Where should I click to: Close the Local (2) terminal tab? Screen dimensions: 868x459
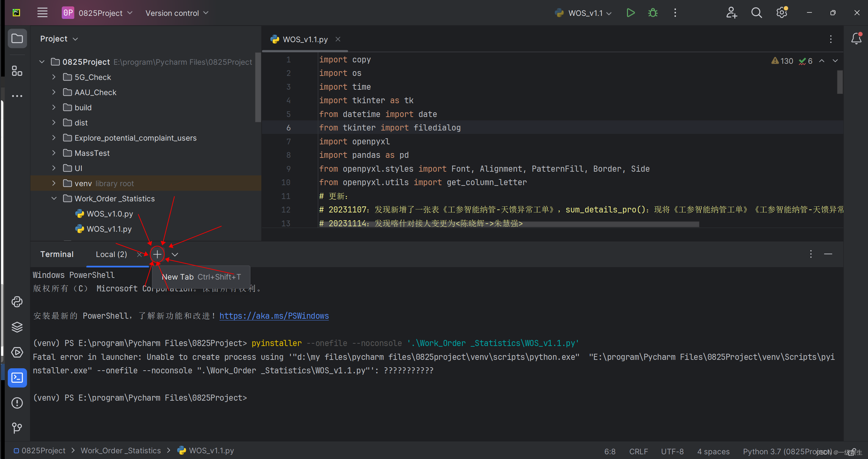(x=139, y=255)
